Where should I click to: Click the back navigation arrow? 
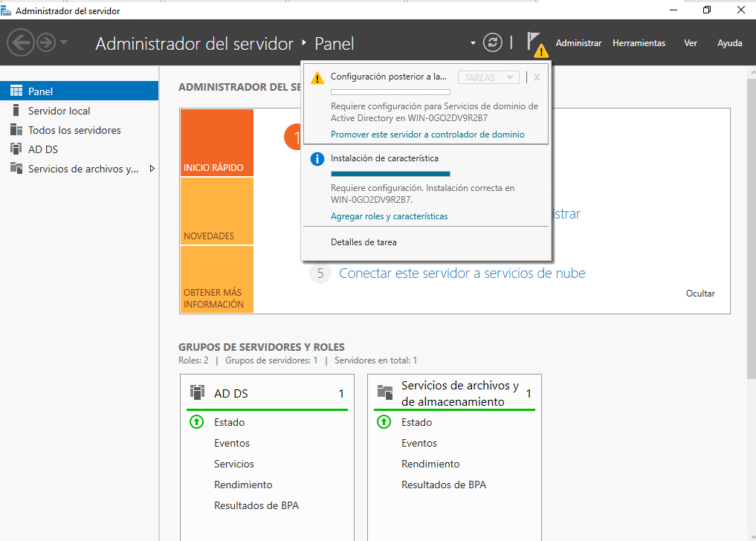click(x=20, y=42)
